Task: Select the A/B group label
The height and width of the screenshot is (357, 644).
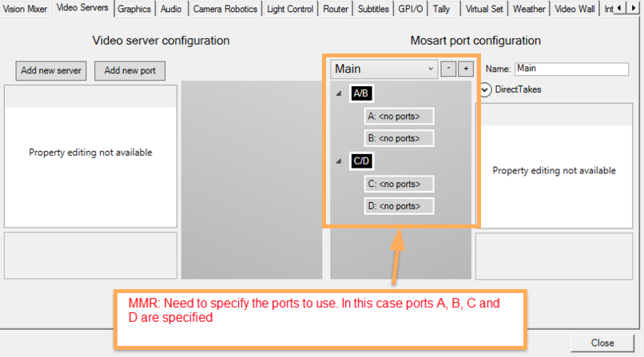Action: click(x=361, y=93)
